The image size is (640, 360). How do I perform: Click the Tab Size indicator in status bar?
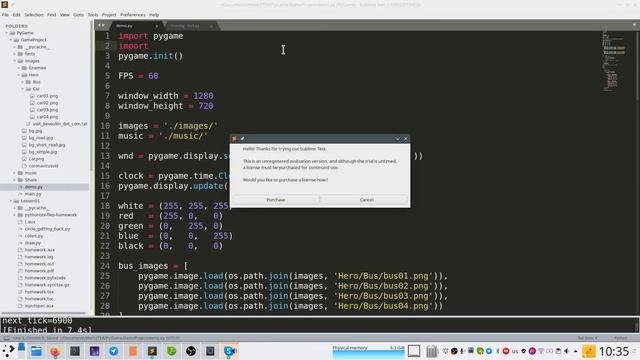point(587,338)
